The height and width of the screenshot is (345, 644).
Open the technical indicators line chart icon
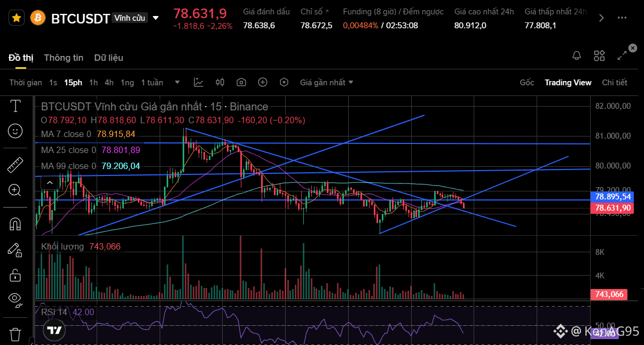click(x=199, y=82)
